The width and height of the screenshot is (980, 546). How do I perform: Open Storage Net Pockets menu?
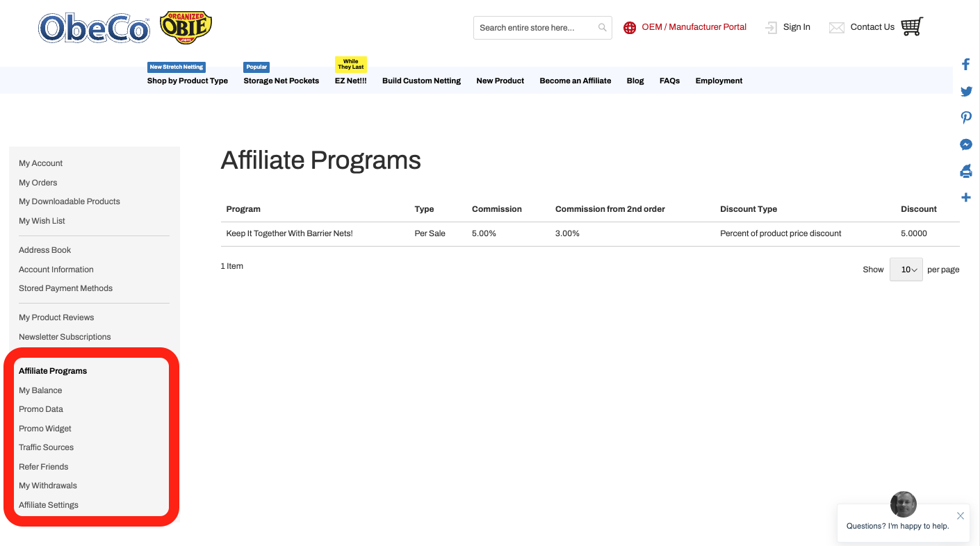click(281, 81)
